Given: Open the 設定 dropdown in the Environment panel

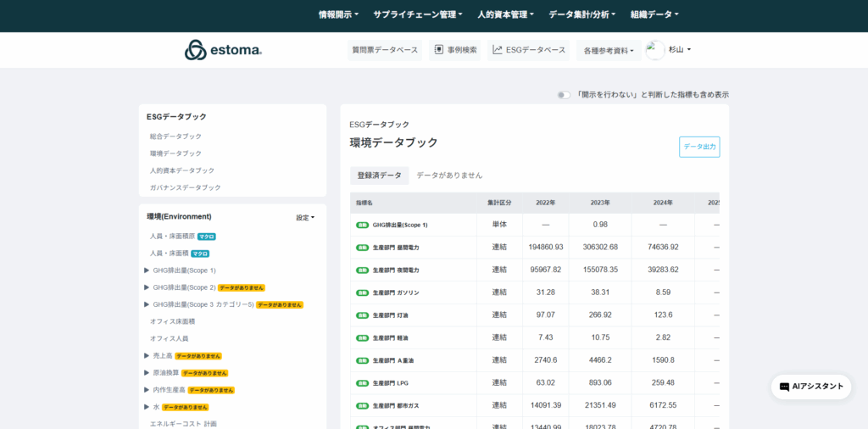Looking at the screenshot, I should (305, 218).
